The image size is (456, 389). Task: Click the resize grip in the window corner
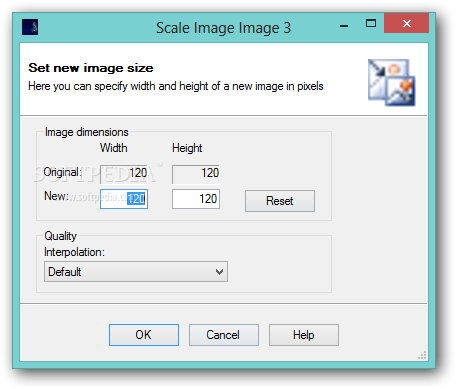coord(422,356)
